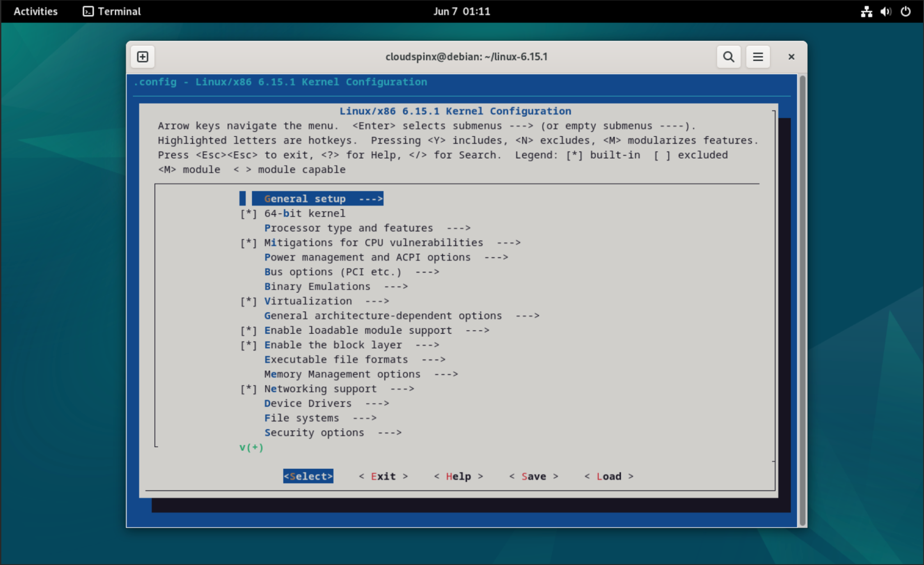Open the Activities menu
Screen dimensions: 924x565
pyautogui.click(x=35, y=11)
